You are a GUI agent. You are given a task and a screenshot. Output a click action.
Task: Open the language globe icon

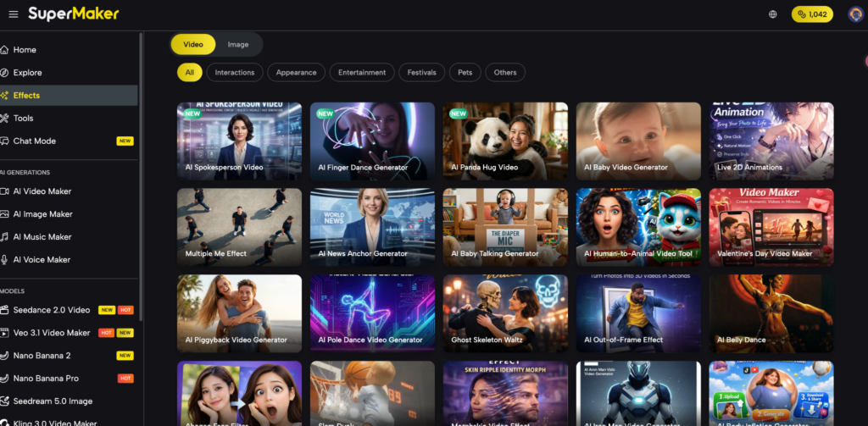click(x=772, y=14)
